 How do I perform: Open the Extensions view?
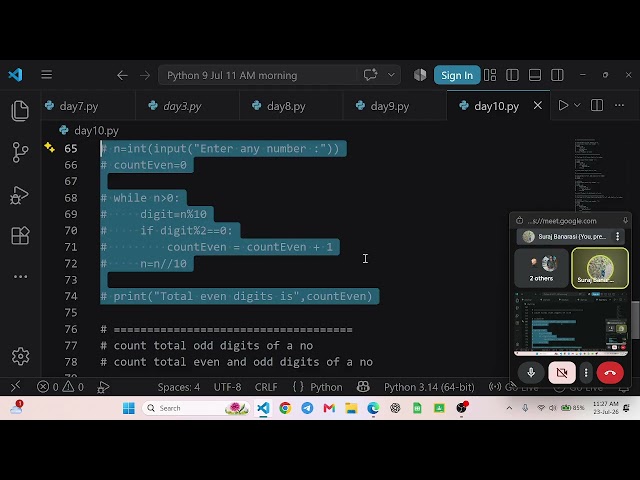(x=20, y=236)
